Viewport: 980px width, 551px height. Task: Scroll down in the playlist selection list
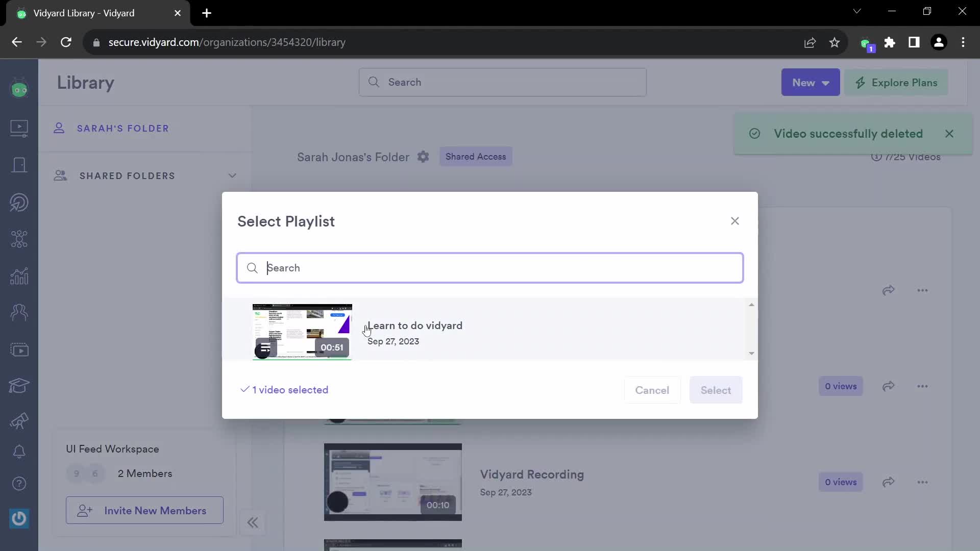coord(752,353)
